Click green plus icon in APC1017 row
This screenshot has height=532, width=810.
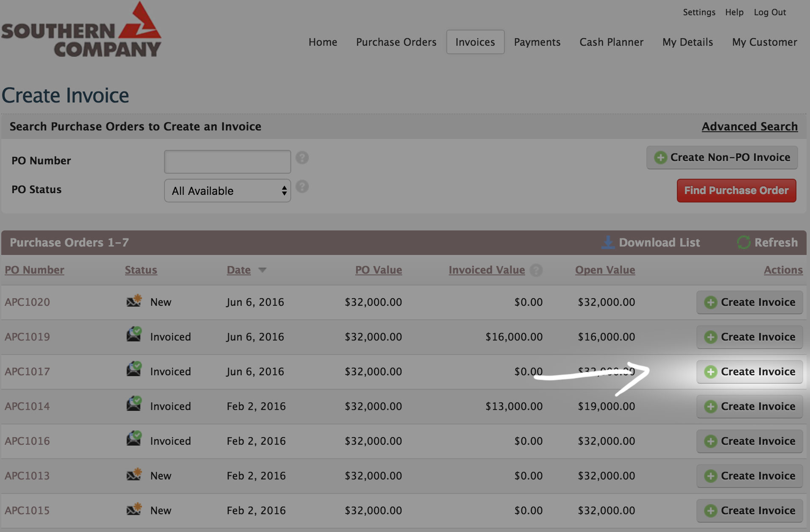711,372
